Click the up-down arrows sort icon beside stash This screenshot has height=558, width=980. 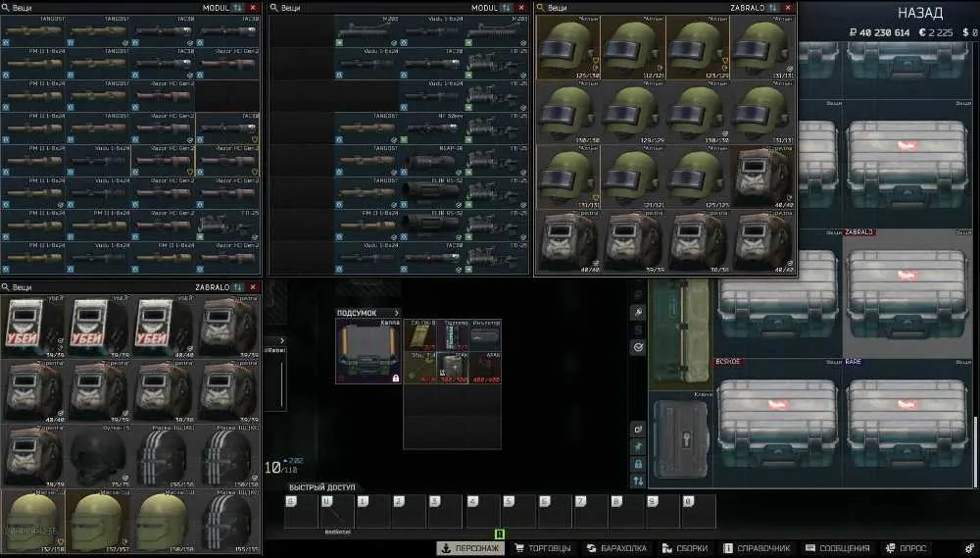tap(638, 482)
